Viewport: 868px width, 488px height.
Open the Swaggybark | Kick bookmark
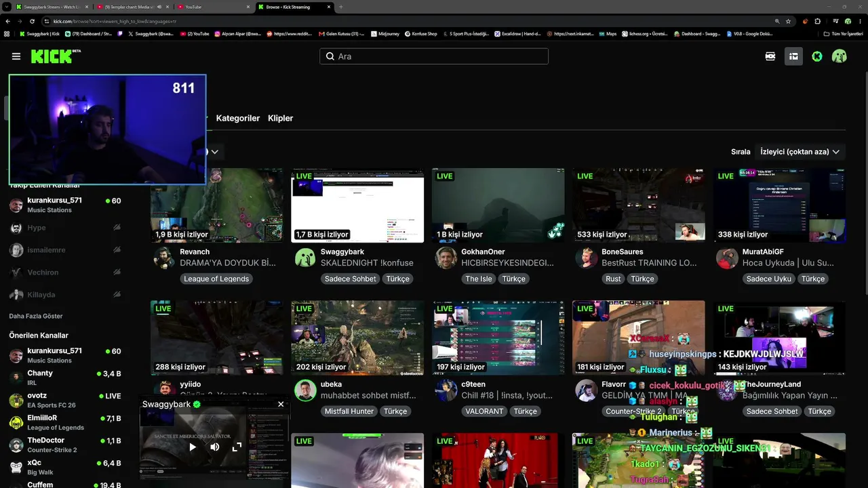click(x=39, y=33)
